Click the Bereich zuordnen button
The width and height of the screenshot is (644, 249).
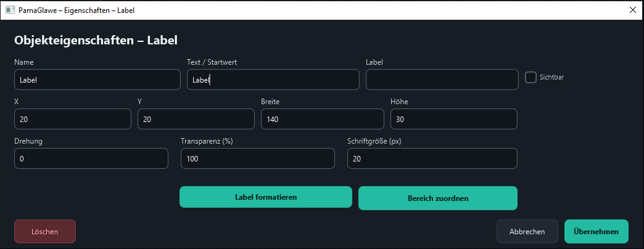click(438, 198)
